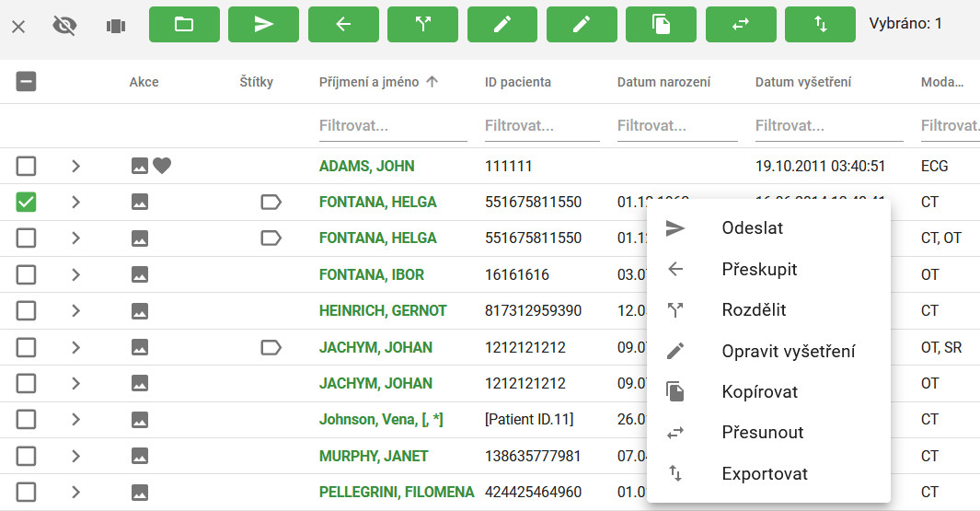
Task: Click the Příjmení a jméno filter field
Action: click(x=393, y=126)
